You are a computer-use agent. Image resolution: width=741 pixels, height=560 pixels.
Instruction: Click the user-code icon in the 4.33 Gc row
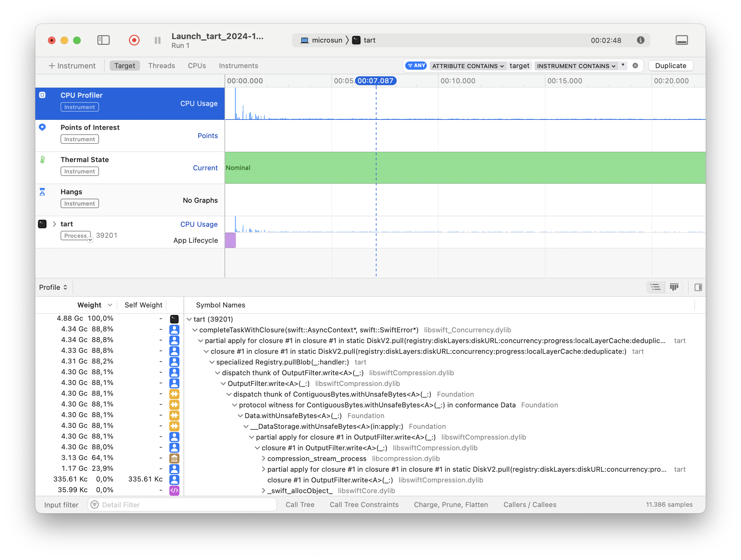pyautogui.click(x=174, y=351)
